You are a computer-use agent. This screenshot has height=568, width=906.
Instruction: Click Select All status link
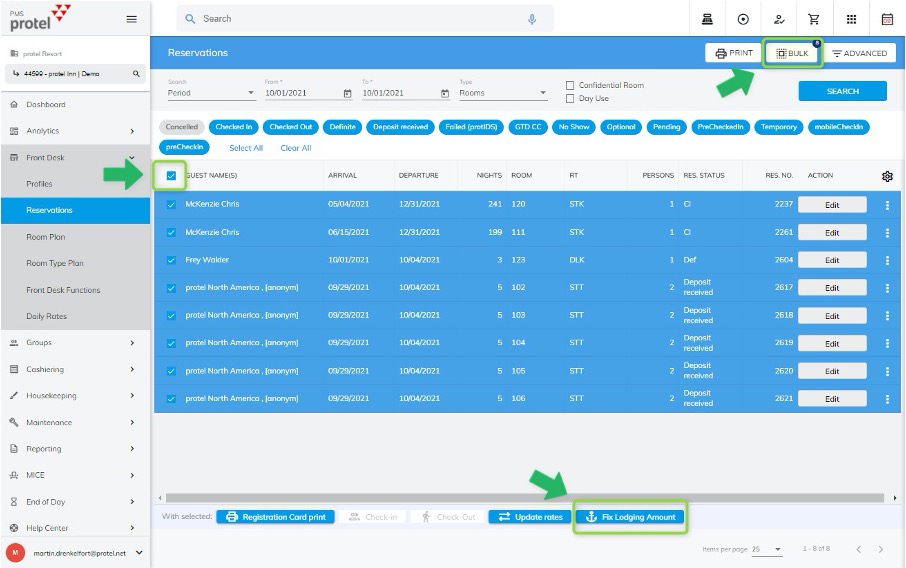[246, 149]
